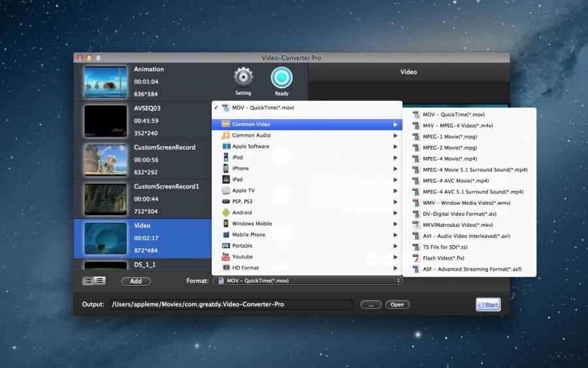
Task: Expand the Common Audio submenu arrow
Action: [x=395, y=135]
